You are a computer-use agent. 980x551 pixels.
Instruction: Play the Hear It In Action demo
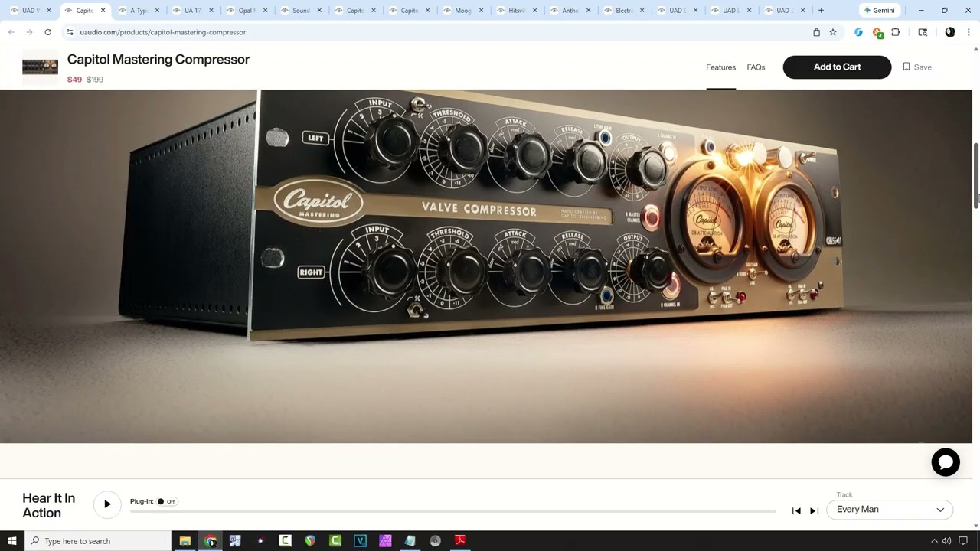(107, 504)
